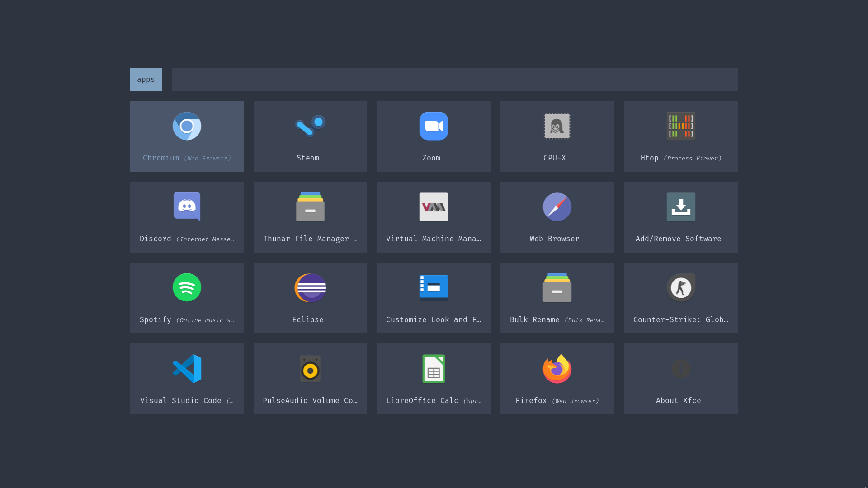Launch the Chromium web browser icon
Viewport: 868px width, 488px height.
pyautogui.click(x=187, y=127)
